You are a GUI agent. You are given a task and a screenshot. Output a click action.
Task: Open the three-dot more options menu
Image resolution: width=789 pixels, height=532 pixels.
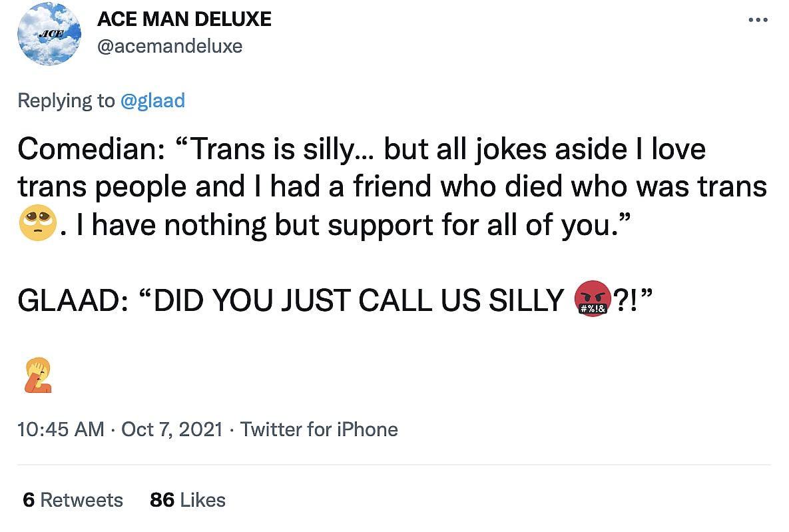758,20
